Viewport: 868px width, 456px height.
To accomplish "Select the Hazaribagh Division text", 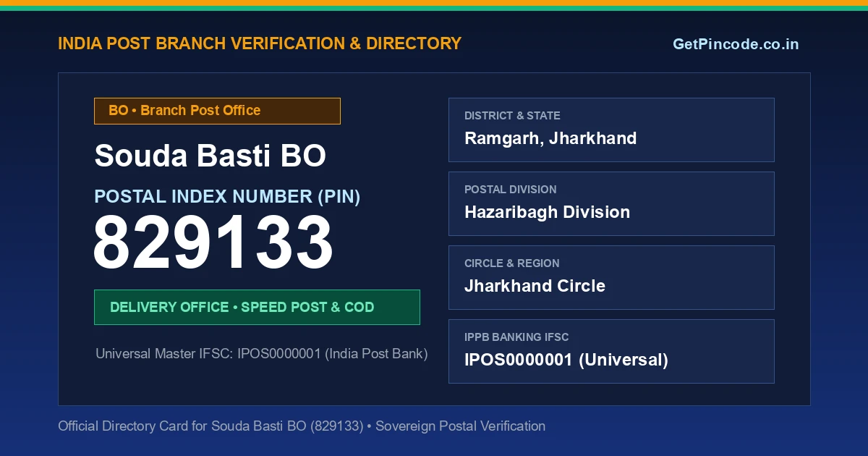I will pos(547,212).
